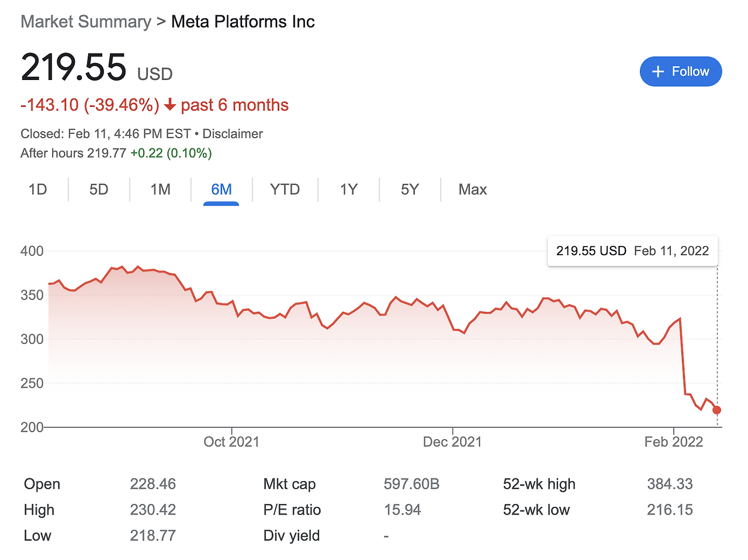Viewport: 748px width, 560px height.
Task: Click the 219.55 USD chart tooltip
Action: click(632, 251)
